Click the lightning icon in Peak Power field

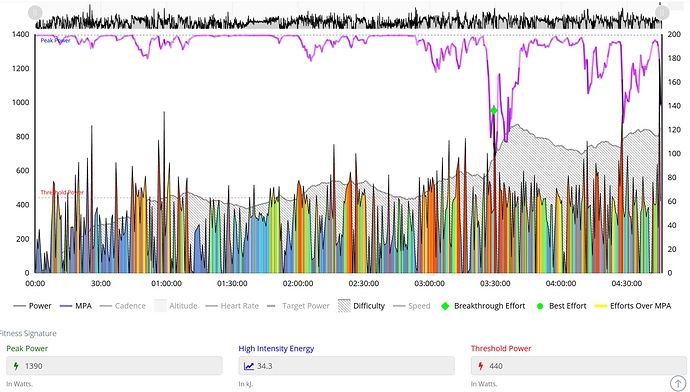(16, 366)
